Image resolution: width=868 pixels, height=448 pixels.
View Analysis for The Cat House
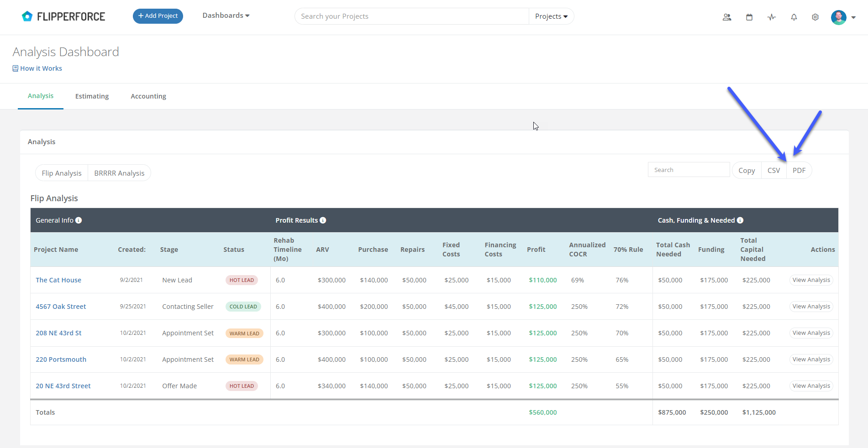pos(811,280)
